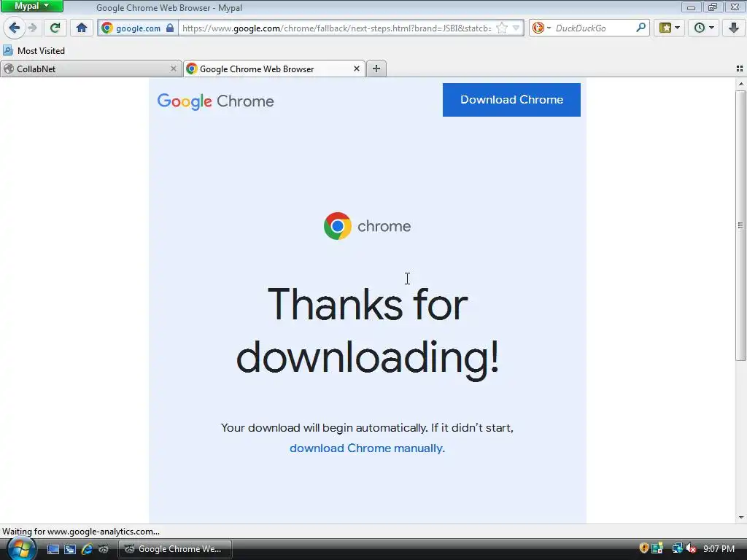Screen dimensions: 747x560
Task: Bookmark this page with the star icon
Action: [x=502, y=28]
